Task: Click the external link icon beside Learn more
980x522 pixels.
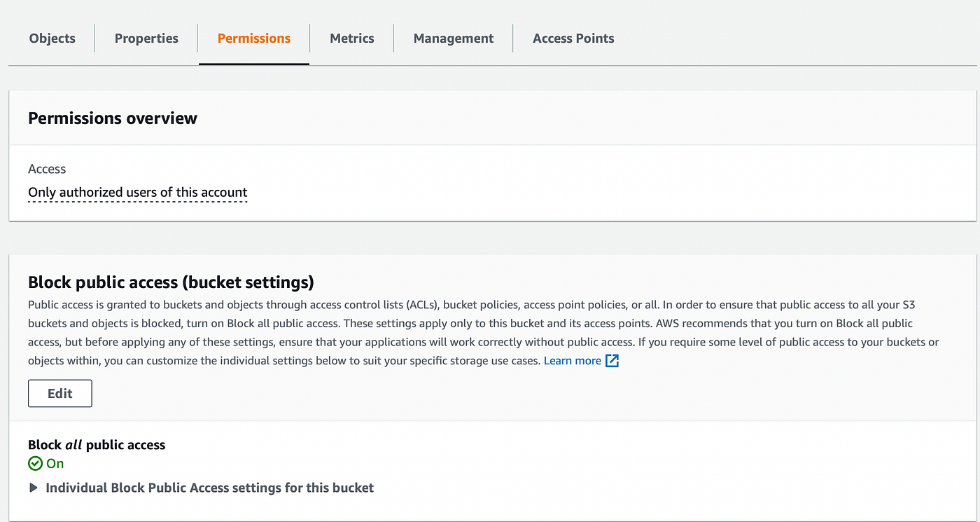Action: [x=612, y=360]
